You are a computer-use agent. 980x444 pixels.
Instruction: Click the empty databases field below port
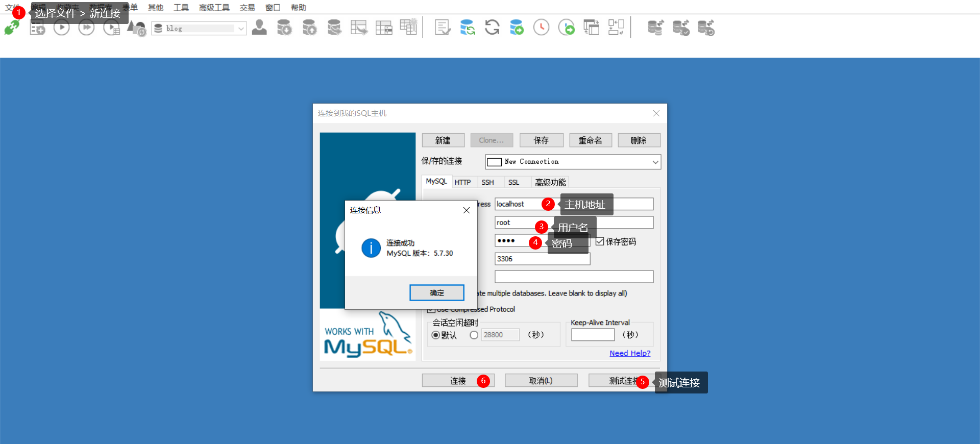pyautogui.click(x=574, y=277)
